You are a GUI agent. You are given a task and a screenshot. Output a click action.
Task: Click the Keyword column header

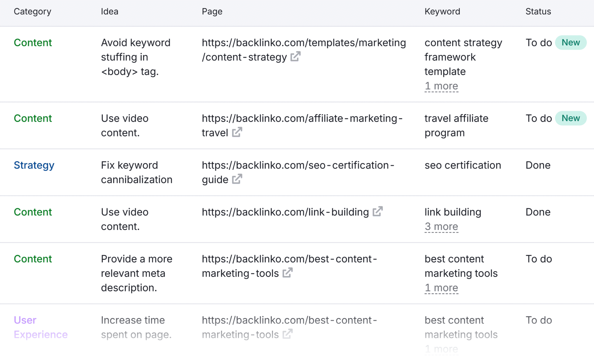pyautogui.click(x=442, y=12)
